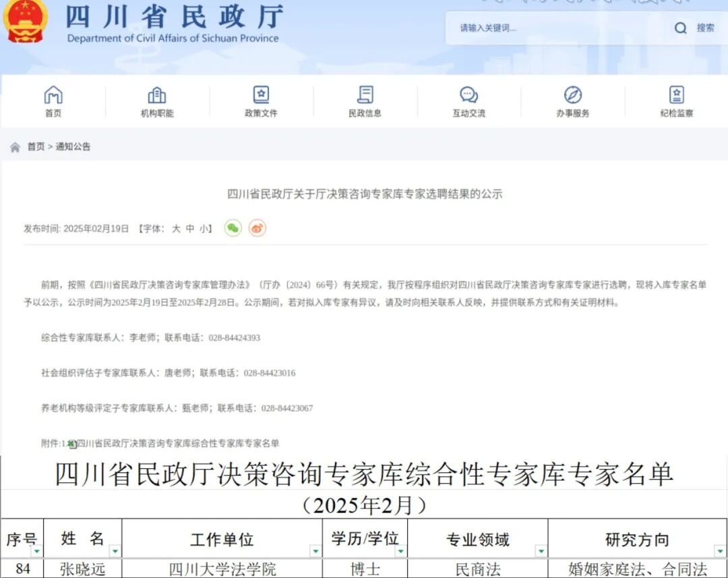Image resolution: width=728 pixels, height=578 pixels.
Task: Select 民政信息 from the navigation menu
Action: [x=364, y=113]
